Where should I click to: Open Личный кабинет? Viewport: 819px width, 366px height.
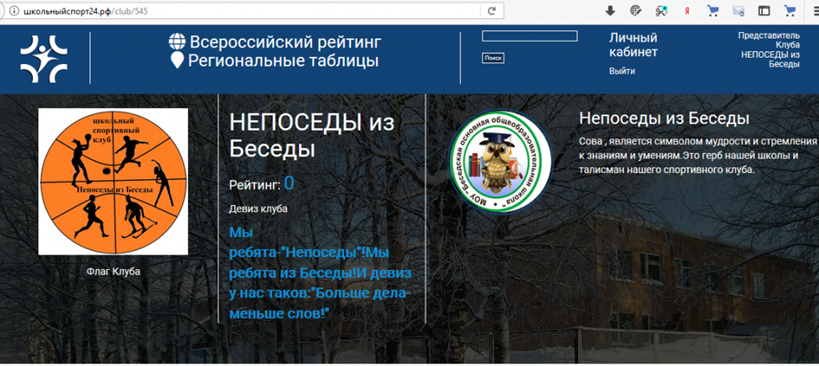633,45
